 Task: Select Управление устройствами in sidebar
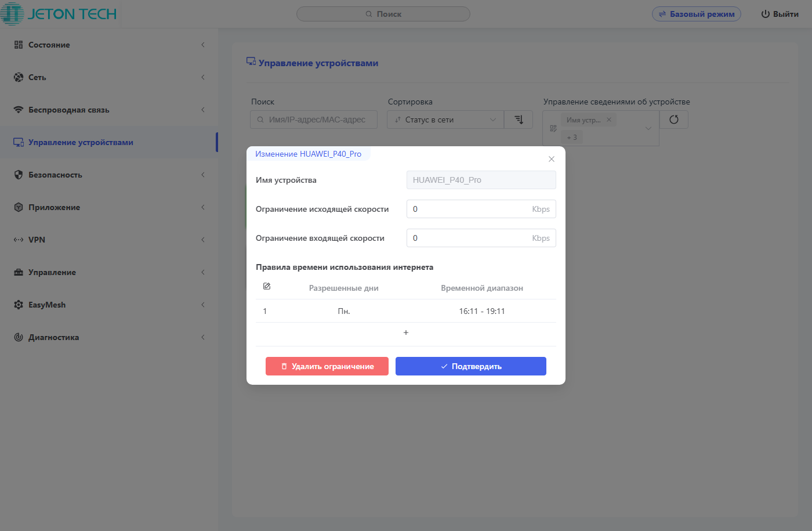(x=81, y=142)
